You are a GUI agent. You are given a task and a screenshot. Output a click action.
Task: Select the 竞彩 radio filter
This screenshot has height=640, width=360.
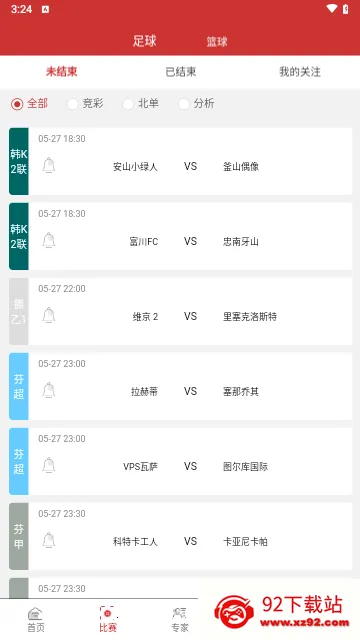pyautogui.click(x=73, y=104)
